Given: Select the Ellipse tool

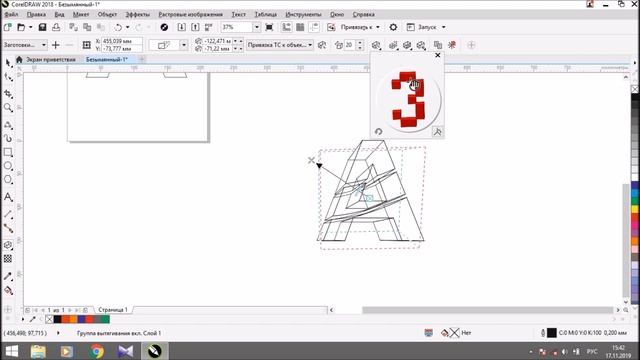Looking at the screenshot, I should 8,166.
